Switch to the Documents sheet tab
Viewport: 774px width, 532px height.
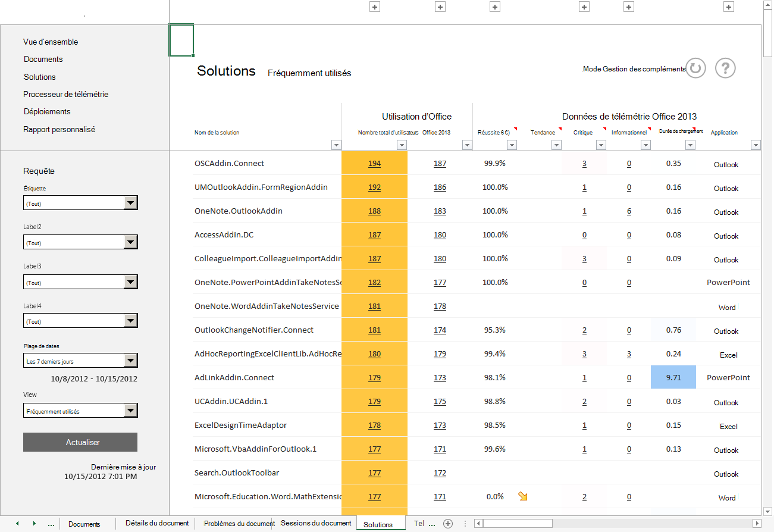[85, 523]
